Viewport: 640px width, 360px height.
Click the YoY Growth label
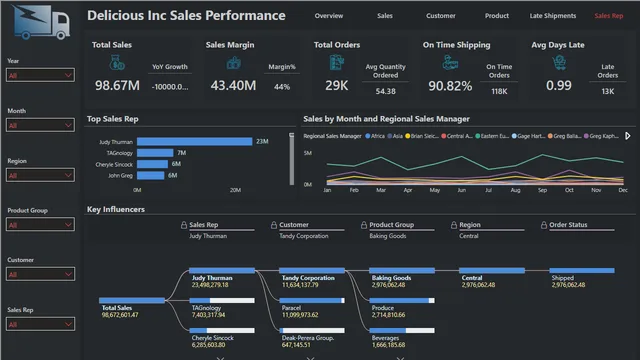point(170,67)
